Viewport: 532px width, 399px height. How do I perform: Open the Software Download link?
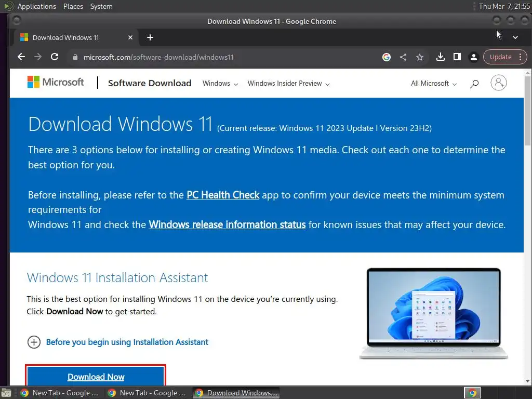coord(150,83)
